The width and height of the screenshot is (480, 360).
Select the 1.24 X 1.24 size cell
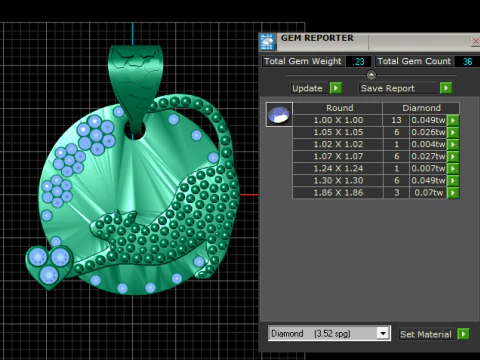[x=338, y=168]
